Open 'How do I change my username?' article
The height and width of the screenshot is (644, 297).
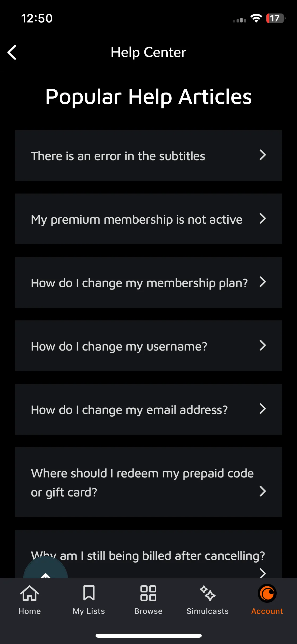click(x=148, y=346)
